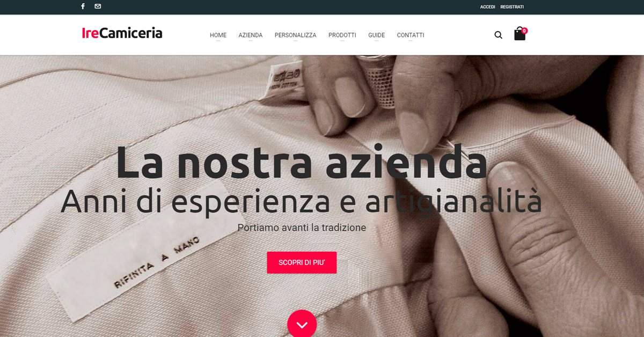Click the REGISTRATI sign-up link

point(512,7)
